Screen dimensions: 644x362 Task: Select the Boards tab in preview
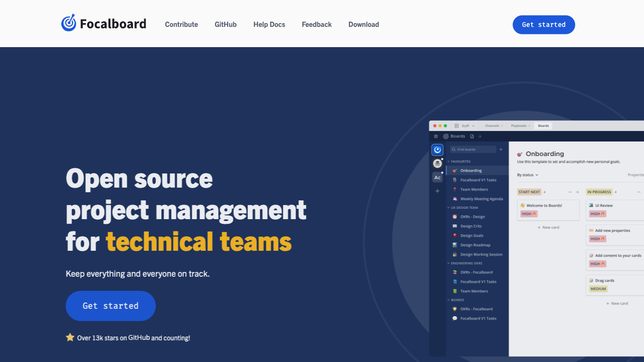(543, 126)
